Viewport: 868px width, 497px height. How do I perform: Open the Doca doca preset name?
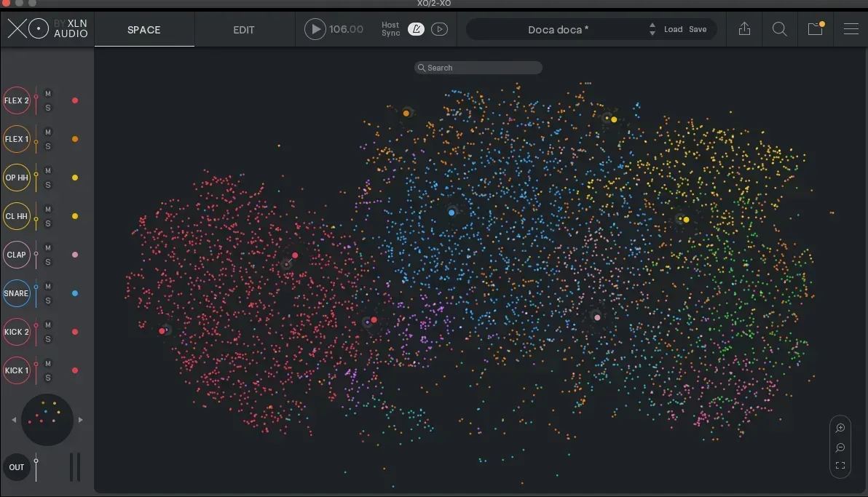click(x=558, y=30)
